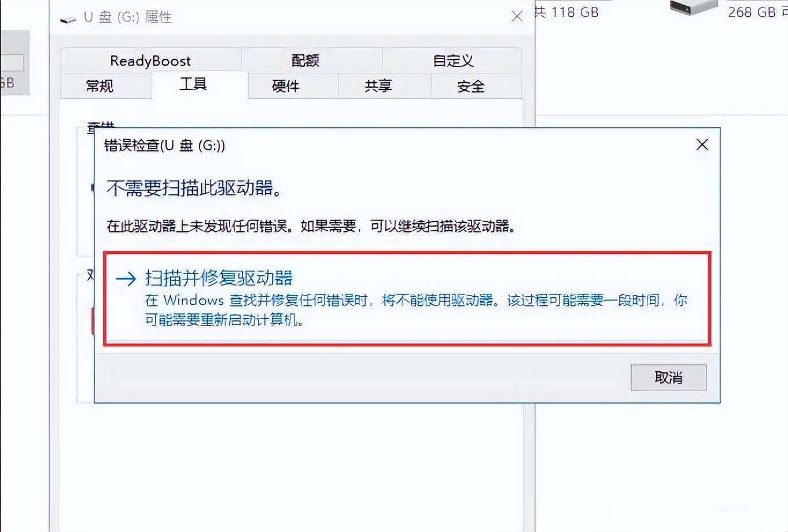
Task: Click the 错误检查(U 盘 (G:)) dialog title
Action: [165, 146]
